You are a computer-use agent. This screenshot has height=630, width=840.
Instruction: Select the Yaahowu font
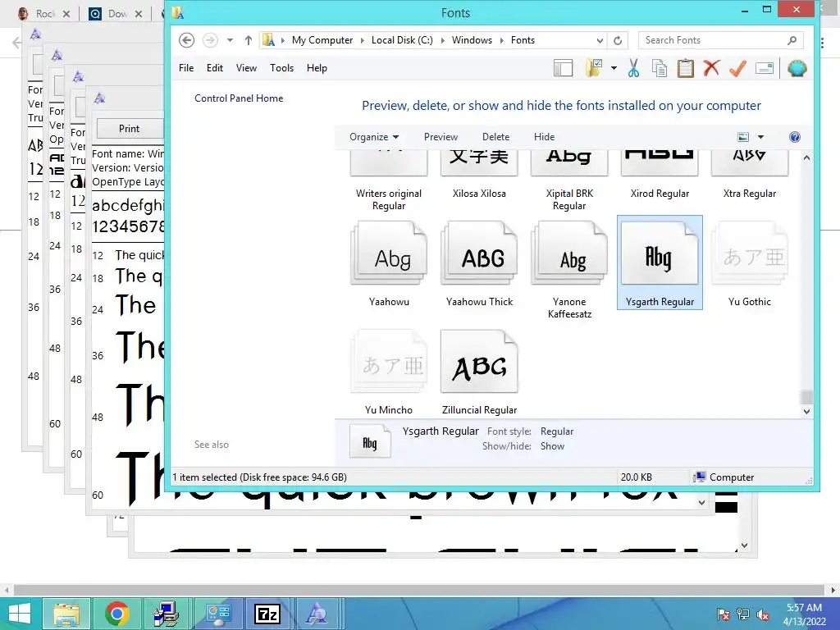389,263
